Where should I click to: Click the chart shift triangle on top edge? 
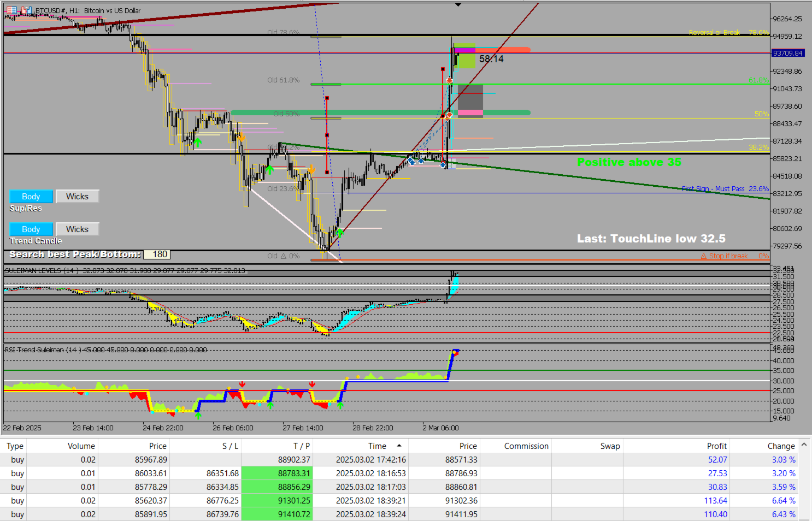[458, 4]
